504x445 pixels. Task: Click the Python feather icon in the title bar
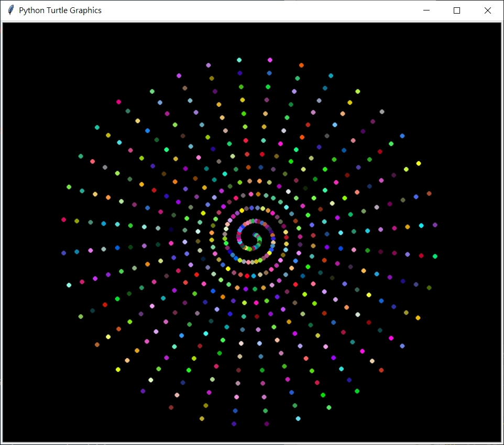9,10
